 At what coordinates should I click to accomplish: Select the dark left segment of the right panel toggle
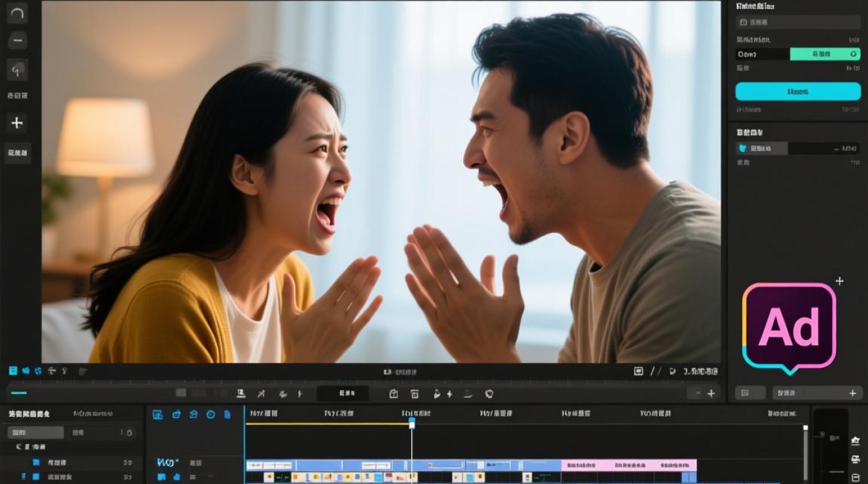[x=763, y=54]
